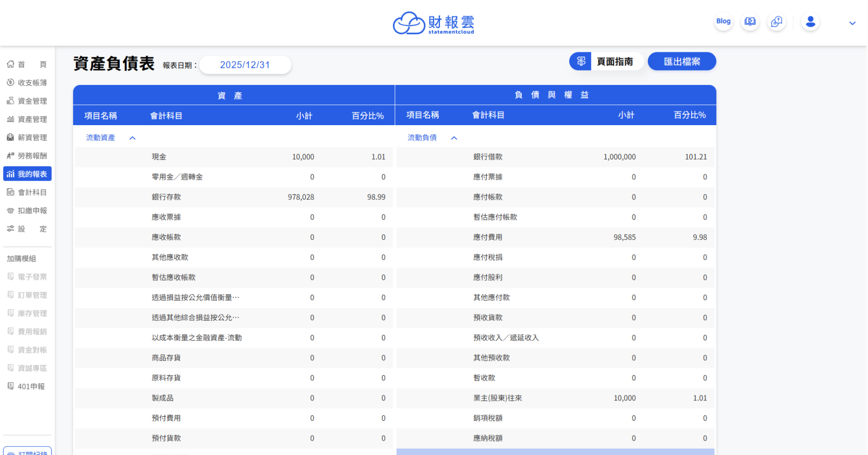The width and height of the screenshot is (868, 455).
Task: Open 資產管理 in sidebar
Action: coord(27,119)
